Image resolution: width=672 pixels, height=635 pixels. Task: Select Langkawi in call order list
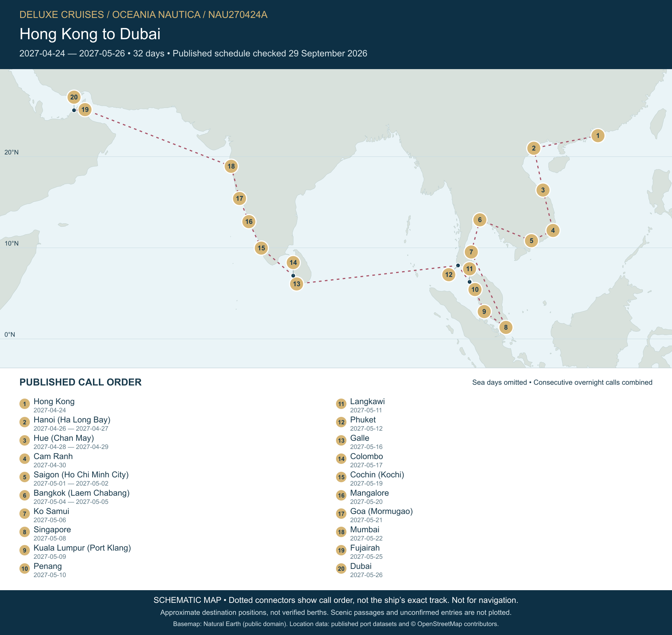coord(361,405)
